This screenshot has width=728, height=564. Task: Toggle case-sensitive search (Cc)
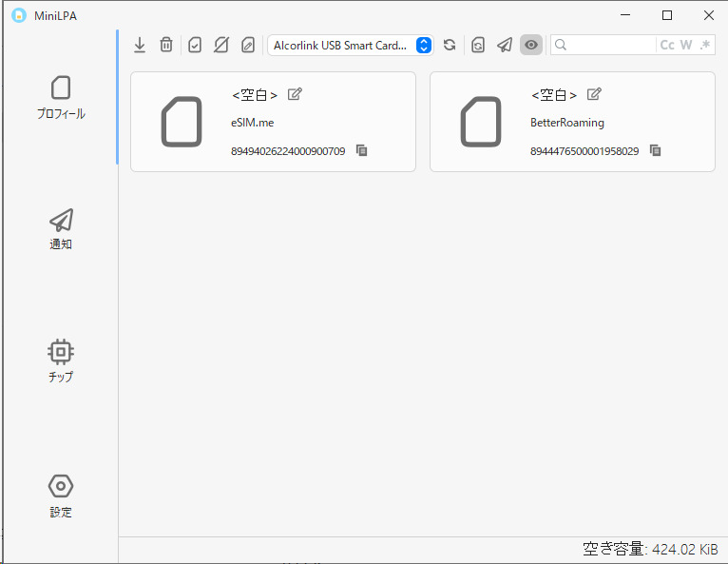(x=667, y=45)
